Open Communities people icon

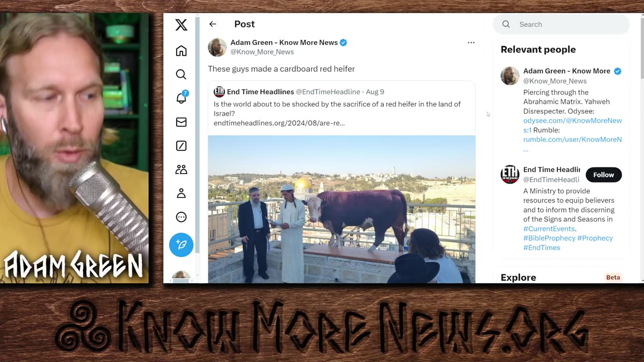[x=181, y=169]
